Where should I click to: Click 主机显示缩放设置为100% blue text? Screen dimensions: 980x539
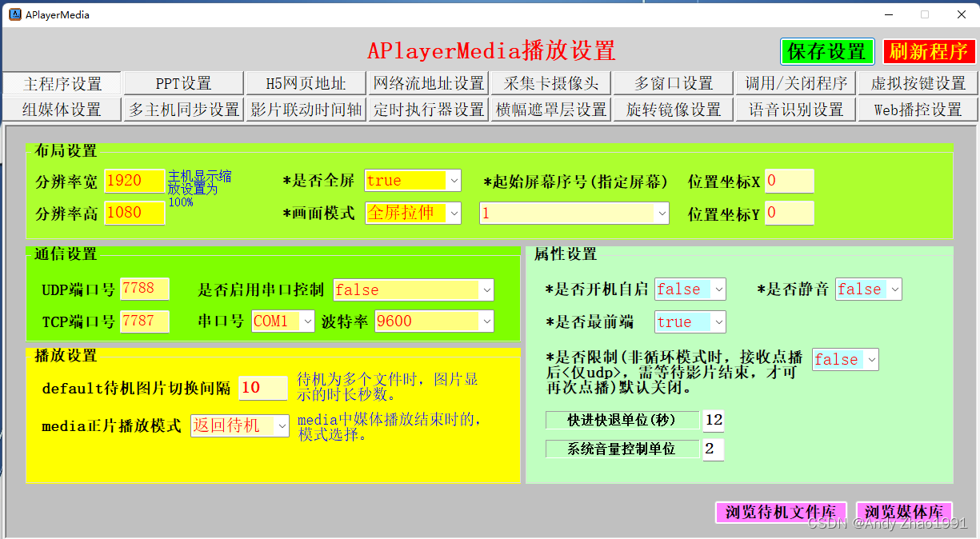tap(200, 189)
